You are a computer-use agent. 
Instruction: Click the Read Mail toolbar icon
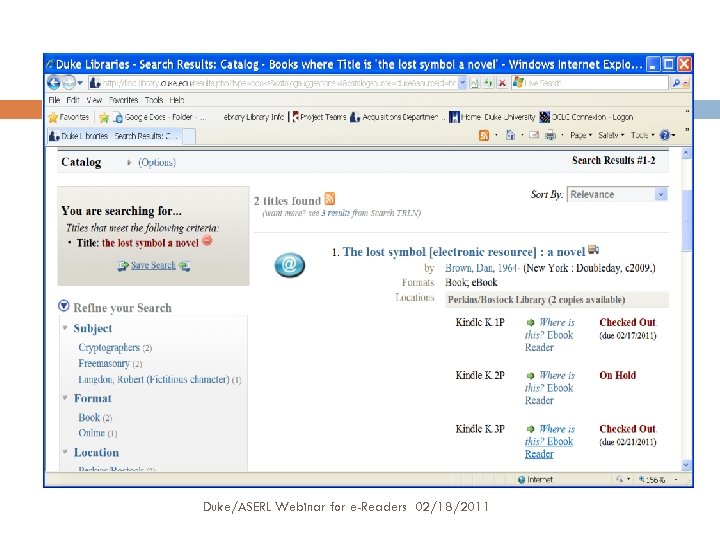(534, 135)
